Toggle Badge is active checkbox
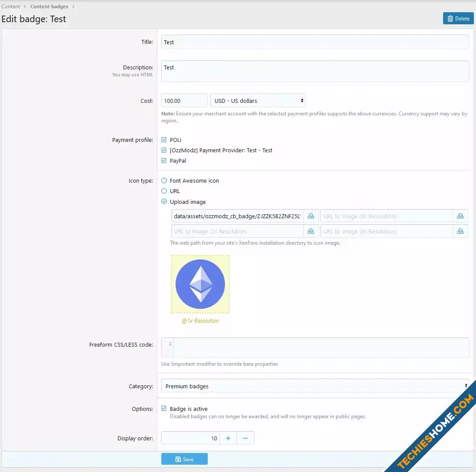The width and height of the screenshot is (476, 472). 164,409
